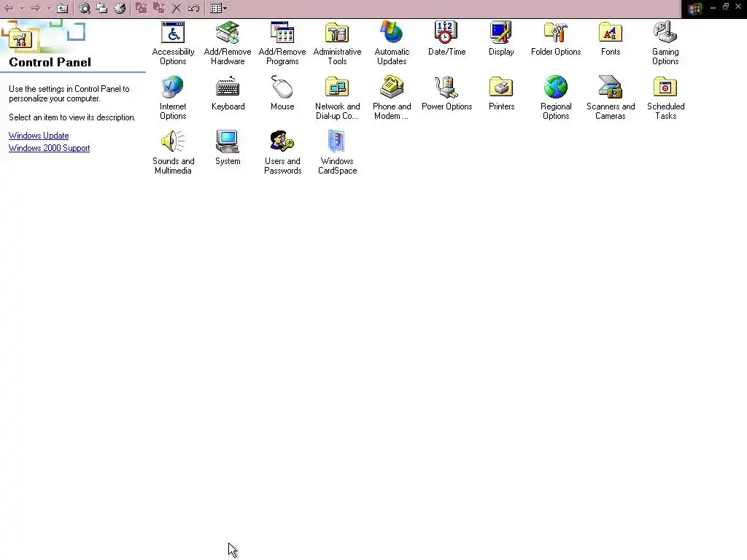Open Accessibility Options
The image size is (747, 560).
[x=173, y=43]
